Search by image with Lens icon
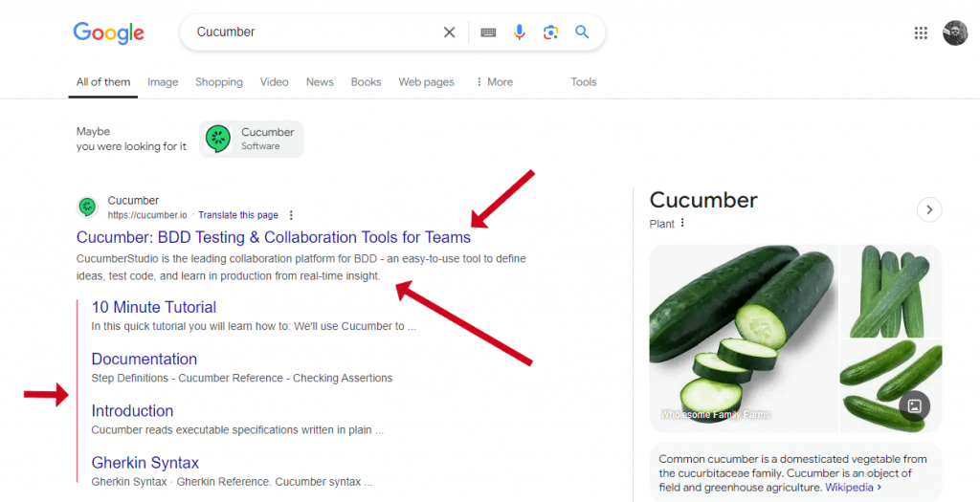Screen dimensions: 980x502 550,33
